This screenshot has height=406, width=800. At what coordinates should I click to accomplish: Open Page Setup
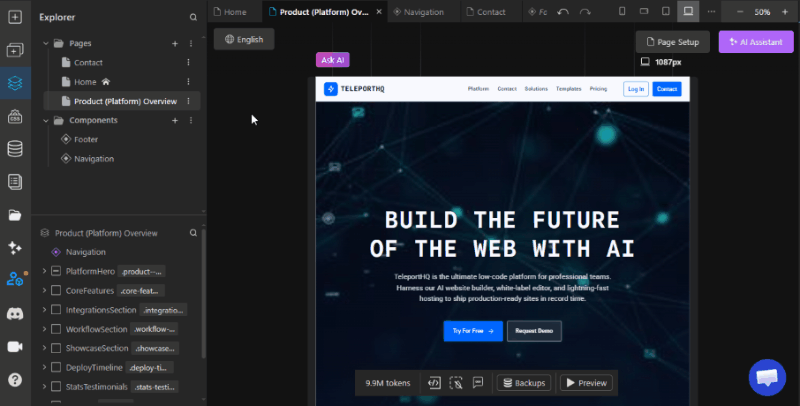[672, 42]
